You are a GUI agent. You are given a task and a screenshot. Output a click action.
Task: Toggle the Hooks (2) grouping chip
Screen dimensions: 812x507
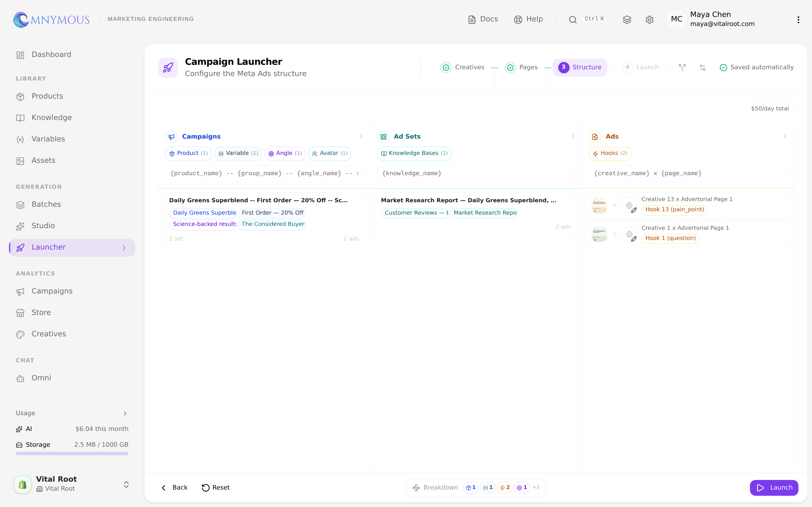pyautogui.click(x=610, y=153)
